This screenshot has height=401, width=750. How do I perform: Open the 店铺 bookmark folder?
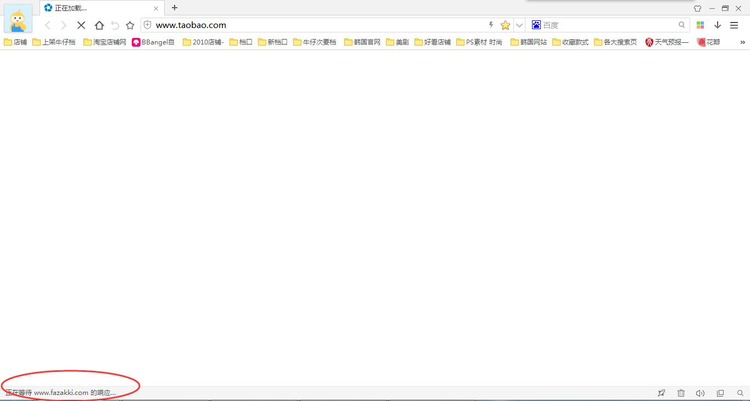tap(15, 42)
